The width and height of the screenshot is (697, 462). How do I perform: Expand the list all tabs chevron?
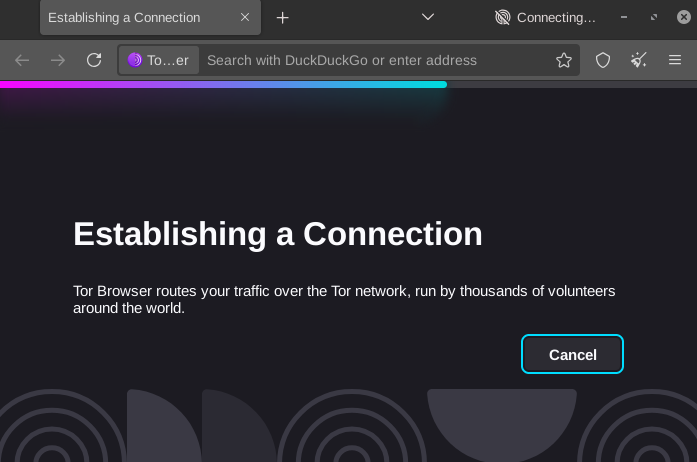(428, 17)
